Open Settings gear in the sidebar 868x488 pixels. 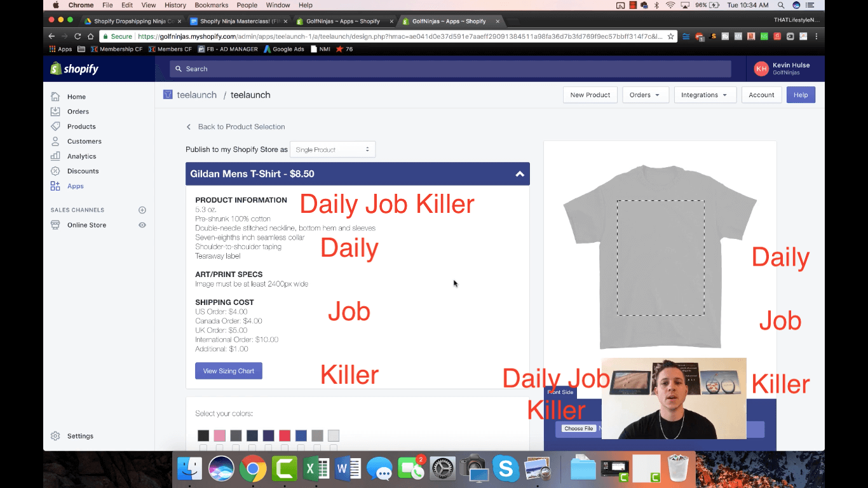click(55, 436)
